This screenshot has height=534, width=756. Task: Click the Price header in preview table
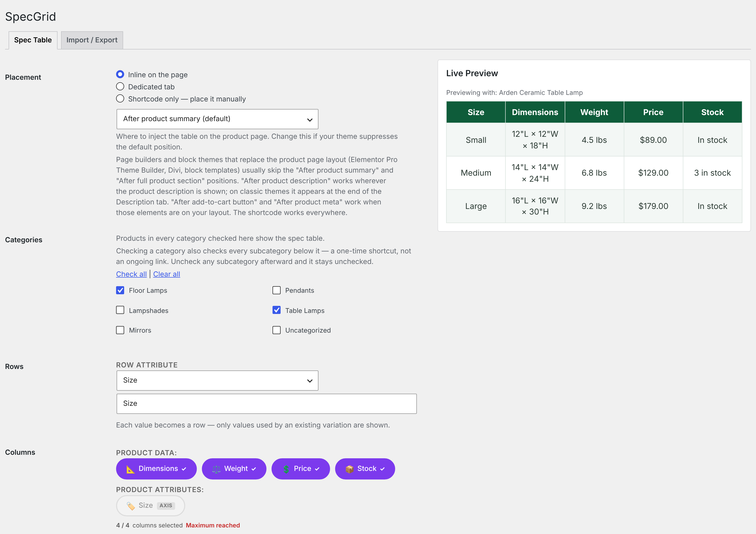[653, 112]
